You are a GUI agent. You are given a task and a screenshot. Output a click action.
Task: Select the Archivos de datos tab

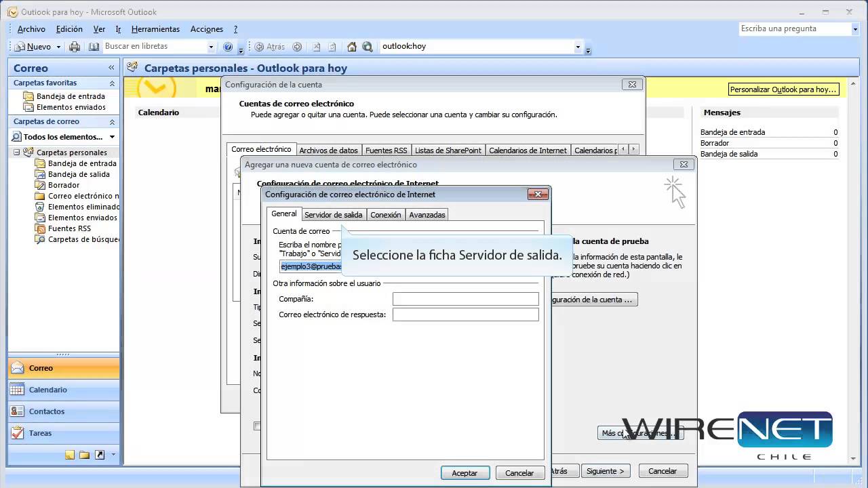[x=328, y=150]
